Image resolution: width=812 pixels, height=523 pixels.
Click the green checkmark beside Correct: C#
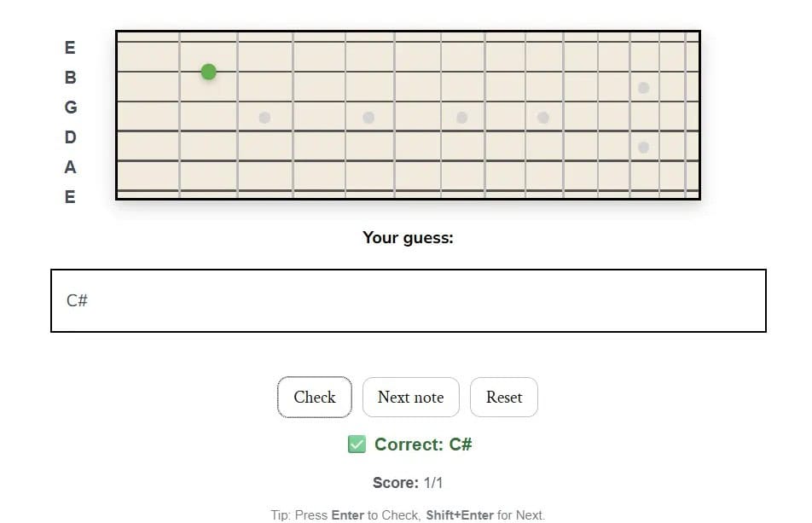click(357, 445)
